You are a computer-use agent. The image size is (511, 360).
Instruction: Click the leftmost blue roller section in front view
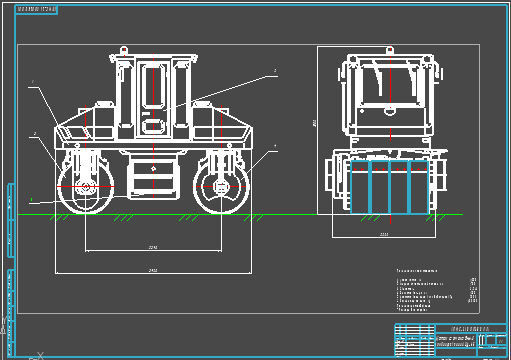(x=360, y=187)
